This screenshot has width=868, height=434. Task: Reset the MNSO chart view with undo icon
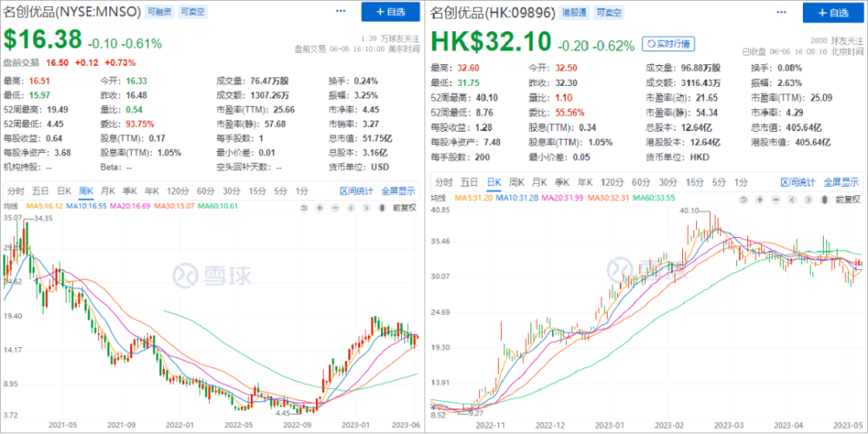[x=303, y=207]
